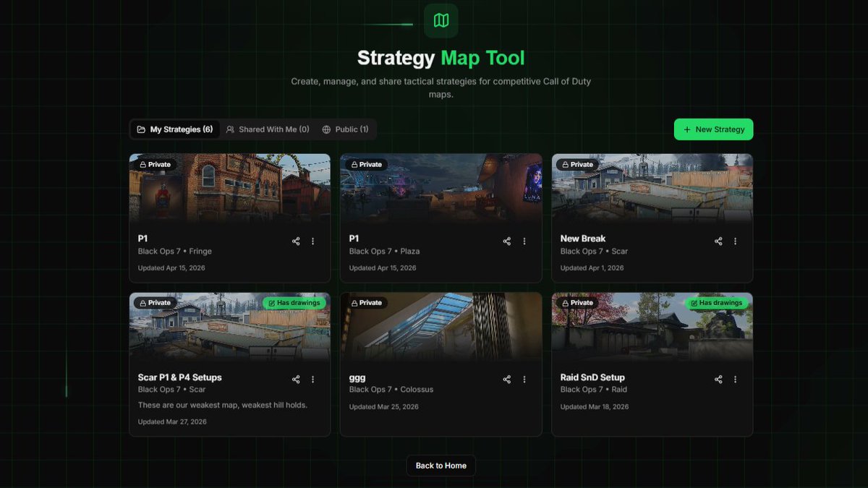The height and width of the screenshot is (488, 868).
Task: Click the Back to Home button
Action: click(x=441, y=466)
